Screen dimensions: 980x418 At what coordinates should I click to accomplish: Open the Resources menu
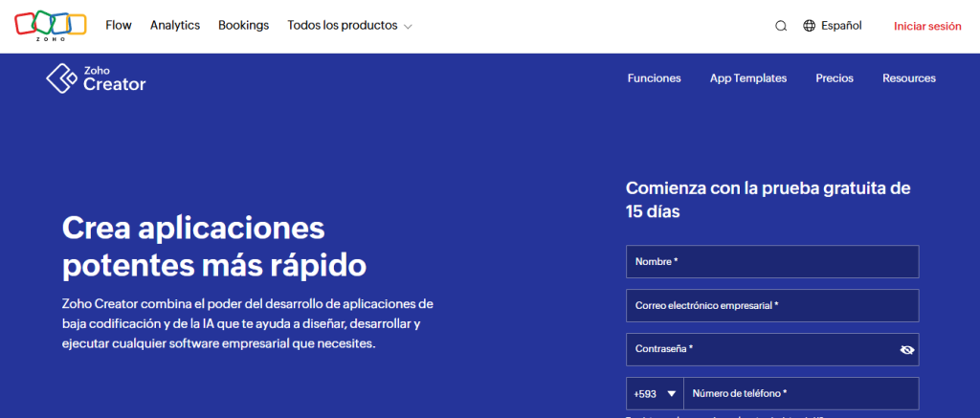coord(909,78)
